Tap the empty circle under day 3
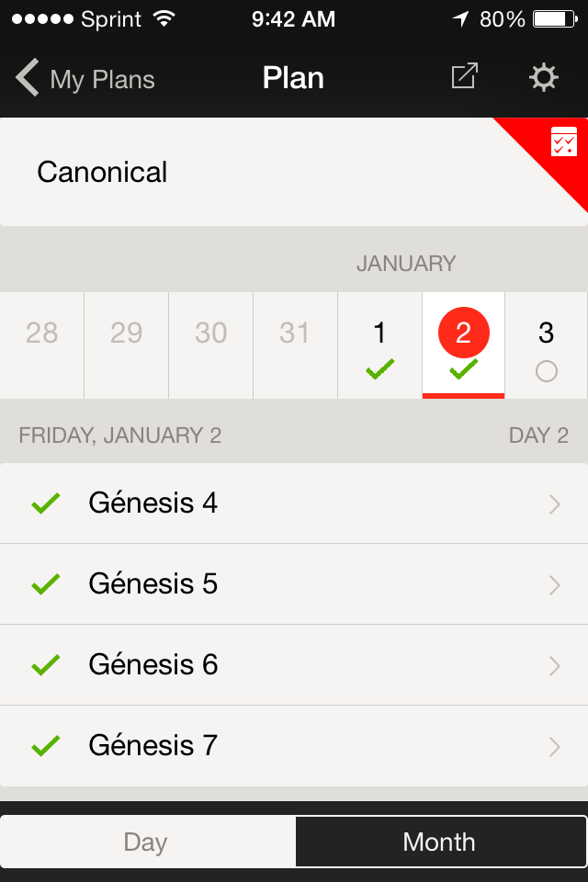The width and height of the screenshot is (588, 882). pyautogui.click(x=547, y=371)
